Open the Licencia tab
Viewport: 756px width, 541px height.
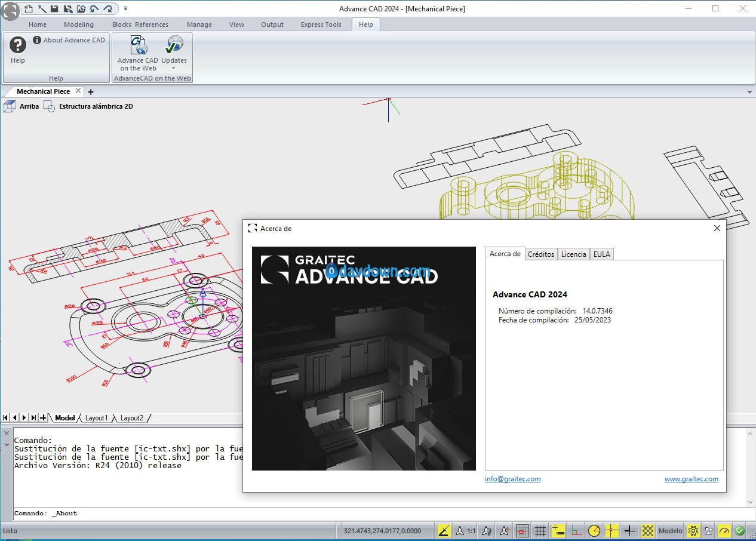pyautogui.click(x=574, y=254)
